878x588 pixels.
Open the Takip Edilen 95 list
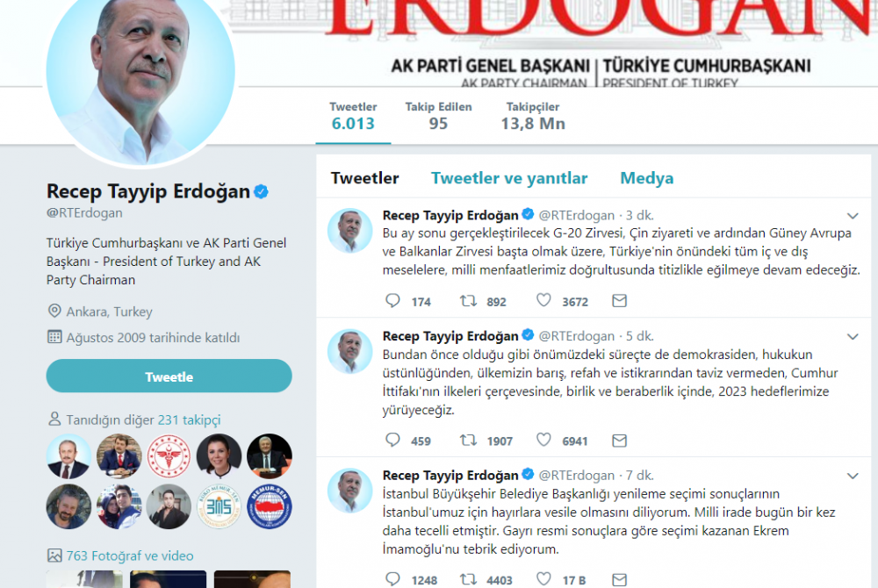[x=438, y=117]
